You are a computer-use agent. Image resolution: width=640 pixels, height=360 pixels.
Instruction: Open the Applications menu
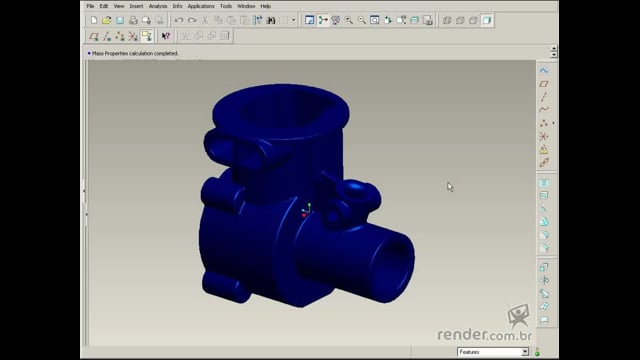(x=201, y=6)
